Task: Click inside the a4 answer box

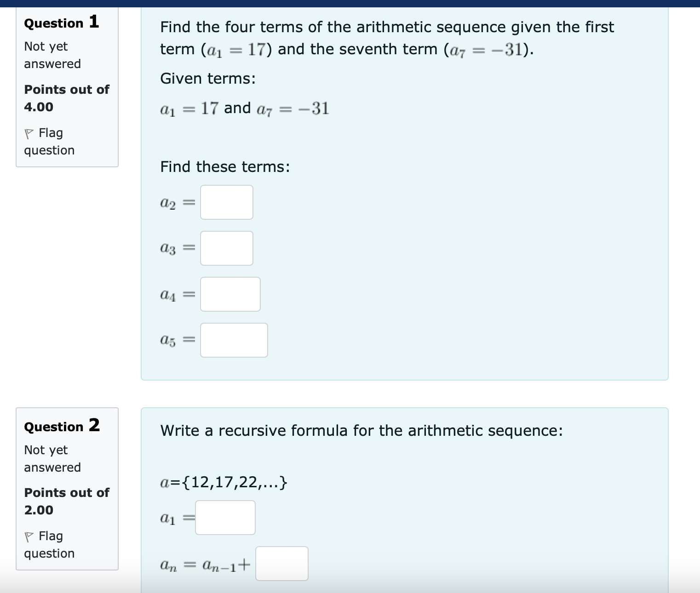Action: (x=230, y=294)
